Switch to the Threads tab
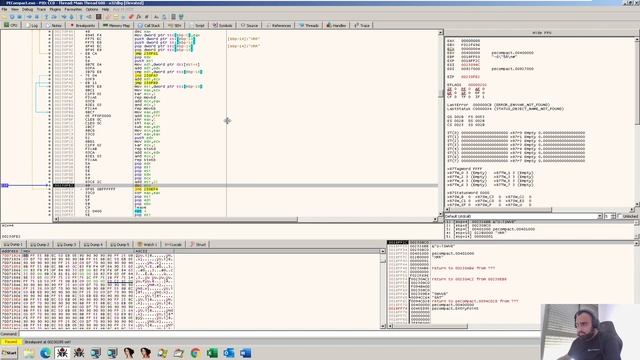This screenshot has width=640, height=360. pyautogui.click(x=309, y=25)
